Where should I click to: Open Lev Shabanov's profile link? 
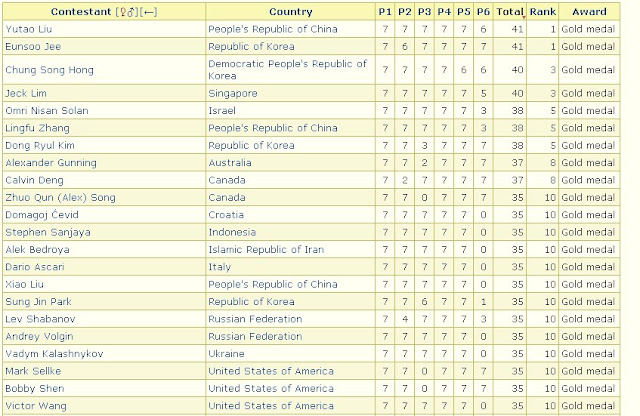click(x=40, y=319)
